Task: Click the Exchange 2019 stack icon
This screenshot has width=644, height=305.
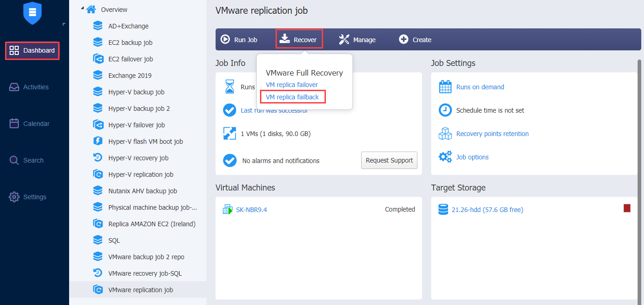Action: coord(97,75)
